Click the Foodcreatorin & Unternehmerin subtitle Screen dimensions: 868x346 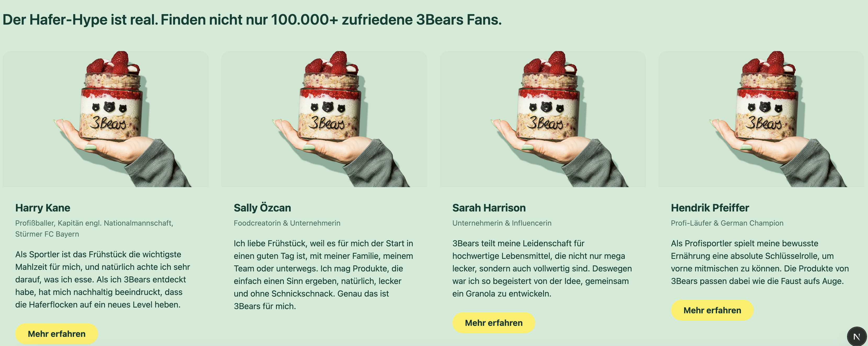pyautogui.click(x=287, y=223)
